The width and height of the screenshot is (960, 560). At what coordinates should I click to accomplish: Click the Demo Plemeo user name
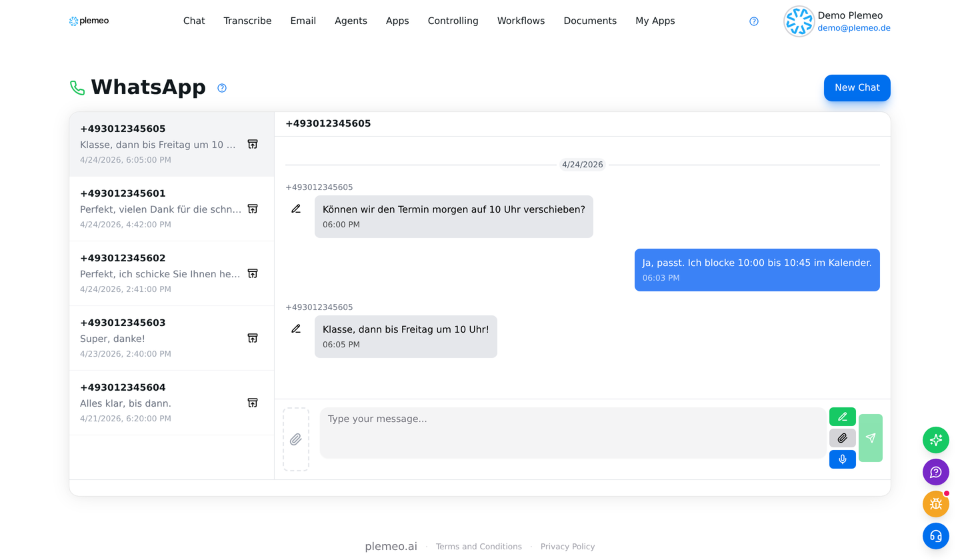point(850,15)
